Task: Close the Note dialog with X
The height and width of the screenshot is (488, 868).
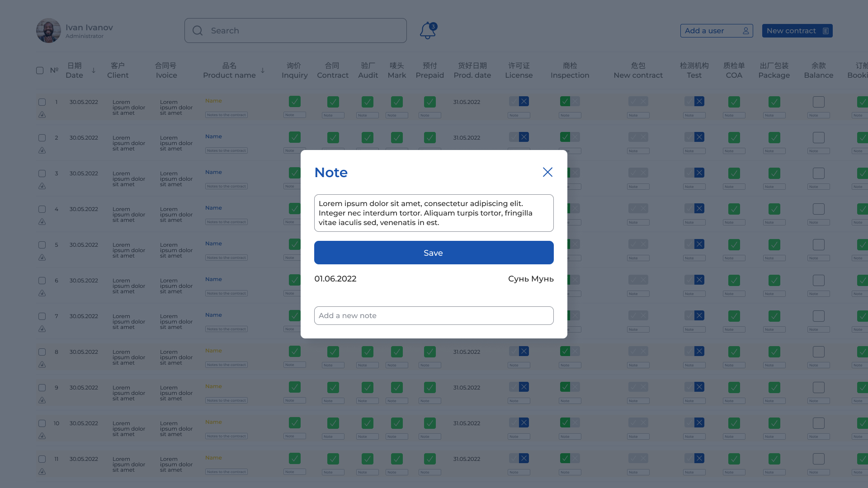Action: (x=547, y=172)
